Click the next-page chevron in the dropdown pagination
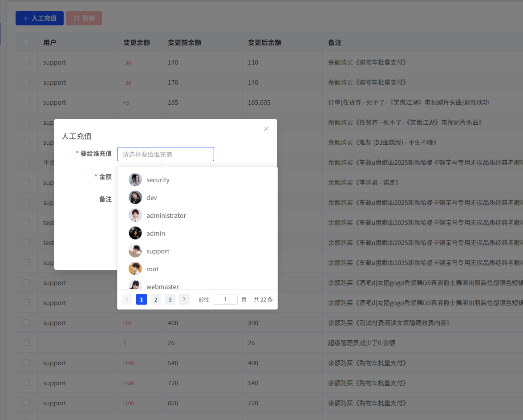 [184, 299]
